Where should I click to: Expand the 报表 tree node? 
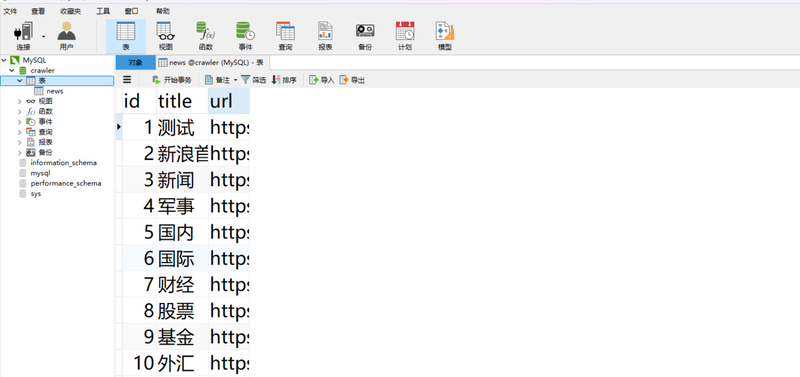[20, 142]
